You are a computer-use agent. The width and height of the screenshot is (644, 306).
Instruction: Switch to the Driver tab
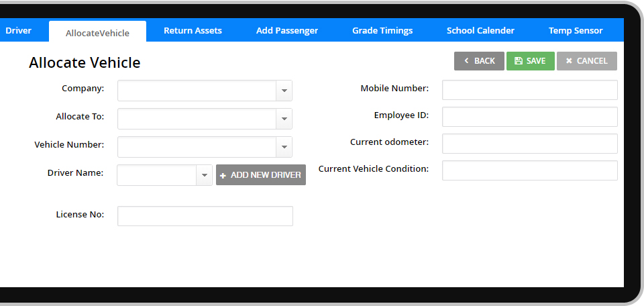point(18,30)
